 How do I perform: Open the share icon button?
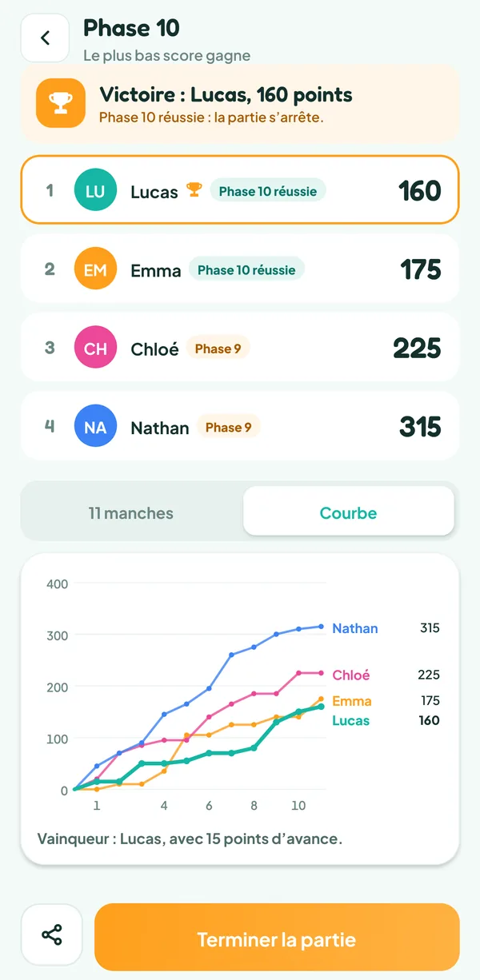(52, 934)
